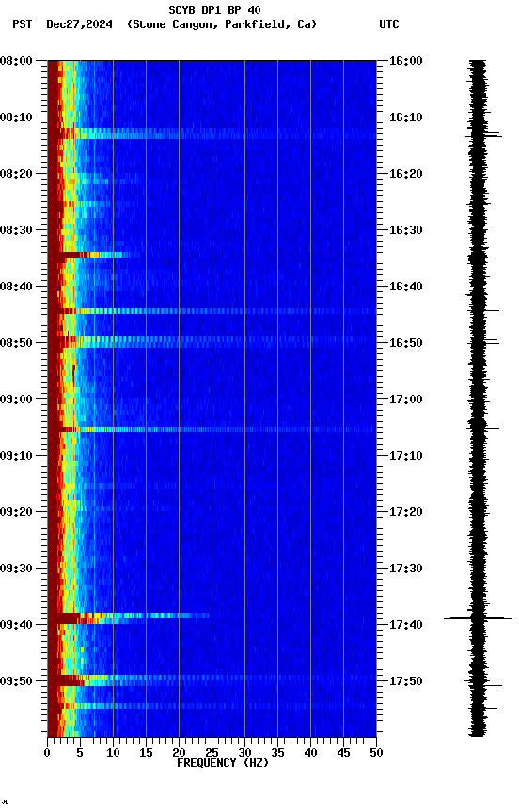
Task: Click the 17:20 UTC time label
Action: (x=406, y=512)
